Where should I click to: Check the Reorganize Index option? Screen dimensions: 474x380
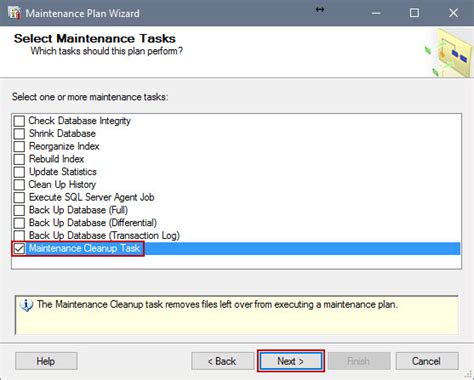19,146
